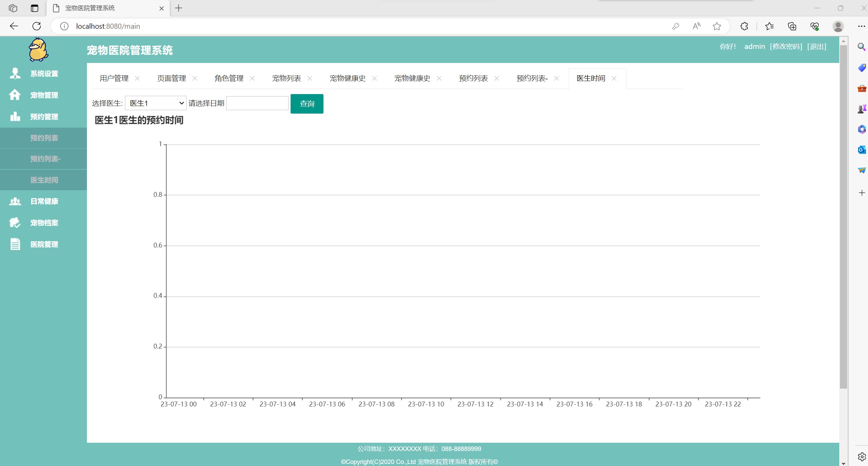868x466 pixels.
Task: Switch to 预约列表- tab
Action: (532, 78)
